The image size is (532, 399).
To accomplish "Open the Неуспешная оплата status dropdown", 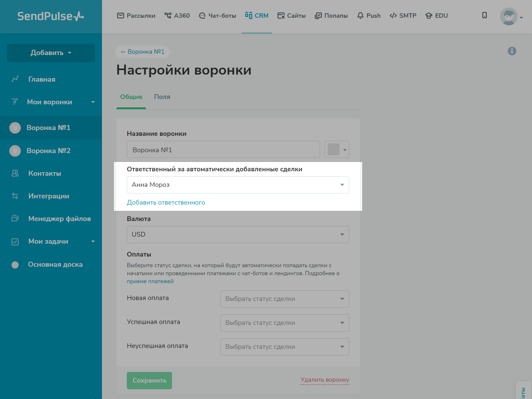I will (285, 347).
